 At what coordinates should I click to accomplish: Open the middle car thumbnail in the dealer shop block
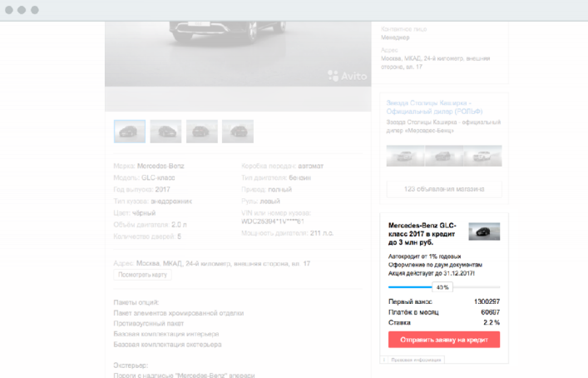(444, 156)
